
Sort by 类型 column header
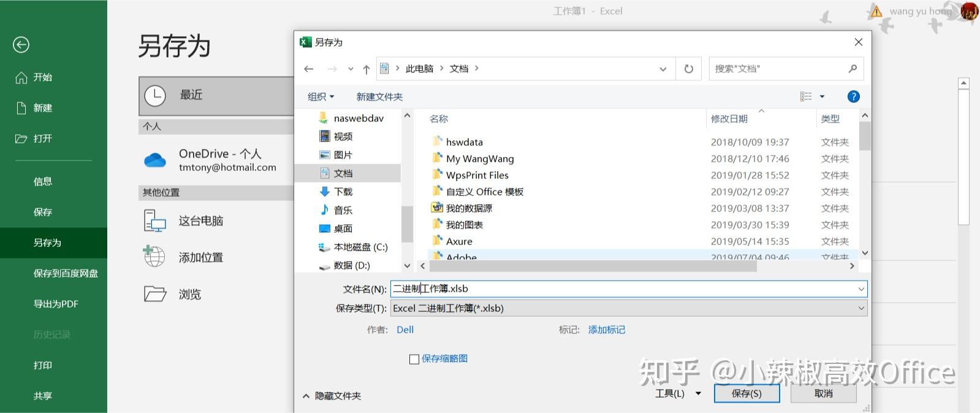pyautogui.click(x=830, y=119)
